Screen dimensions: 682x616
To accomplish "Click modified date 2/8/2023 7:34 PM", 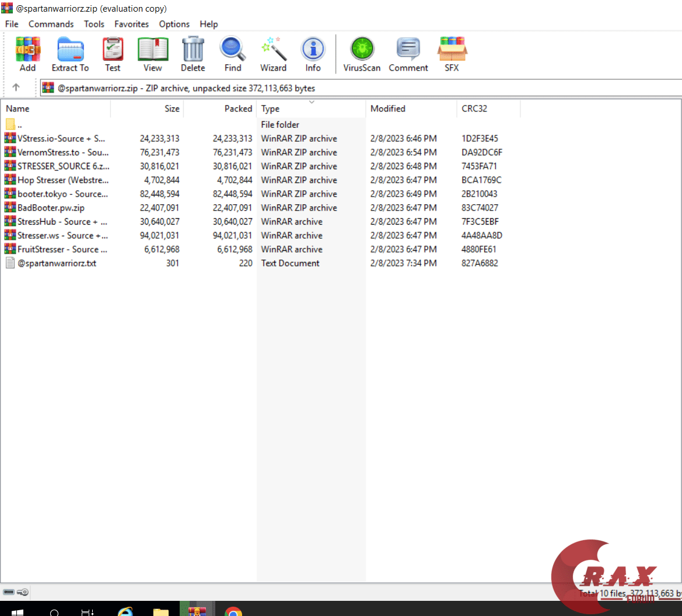I will pyautogui.click(x=404, y=263).
